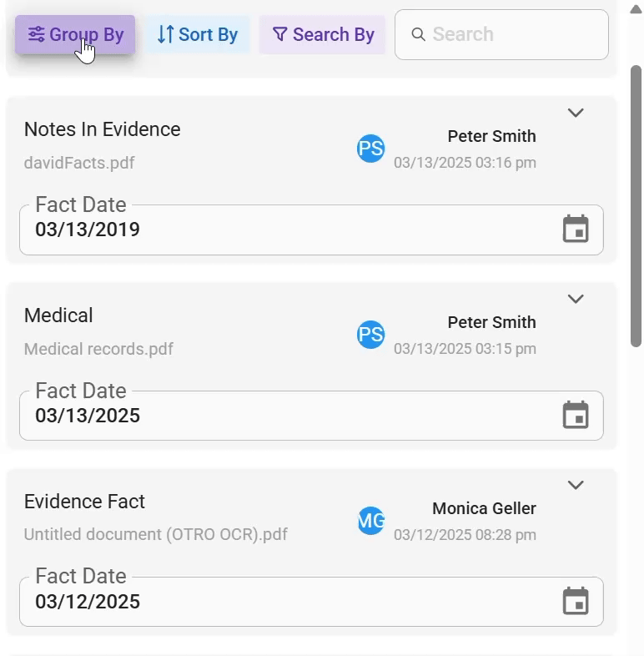Click the vertical scrollbar thumb

(x=636, y=206)
